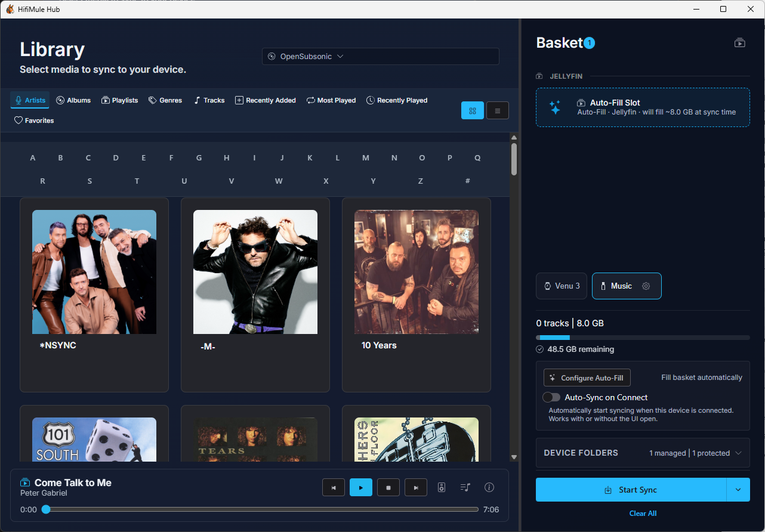Show track info via the circled i icon
765x532 pixels.
[489, 487]
